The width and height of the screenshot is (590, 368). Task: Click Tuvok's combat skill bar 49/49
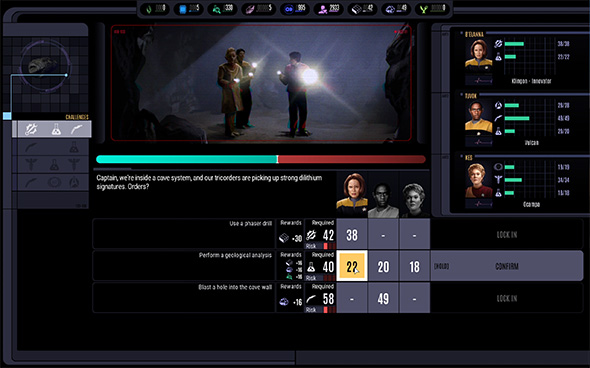[x=517, y=118]
